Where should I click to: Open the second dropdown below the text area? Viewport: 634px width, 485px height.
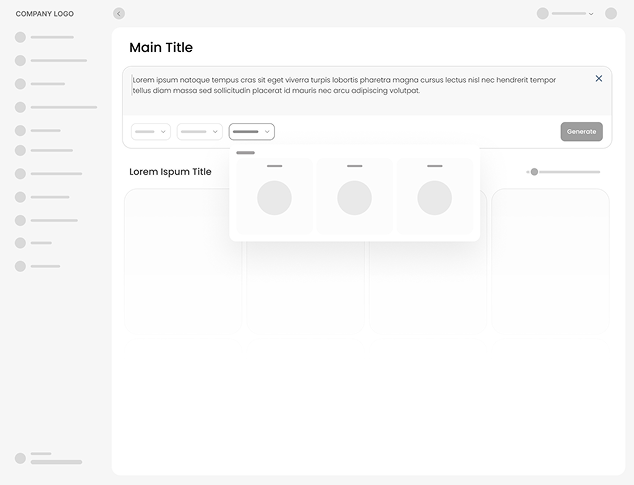[x=200, y=131]
